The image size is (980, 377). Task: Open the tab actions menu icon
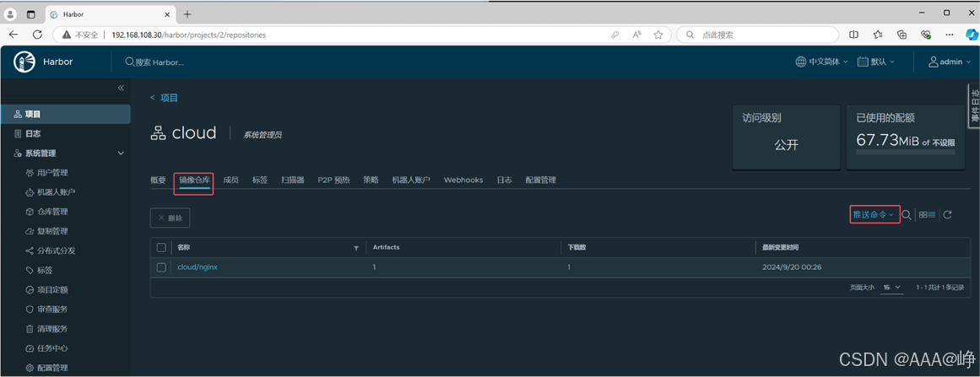(x=31, y=13)
